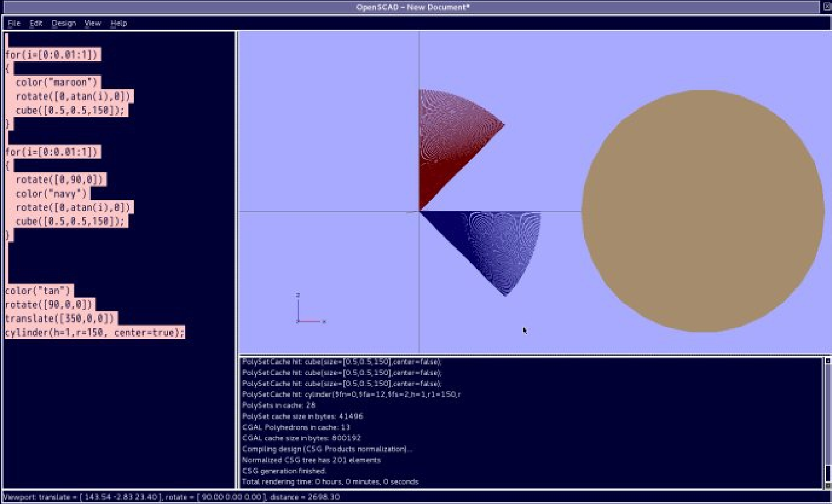
Task: Expand the View menu
Action: (x=93, y=23)
